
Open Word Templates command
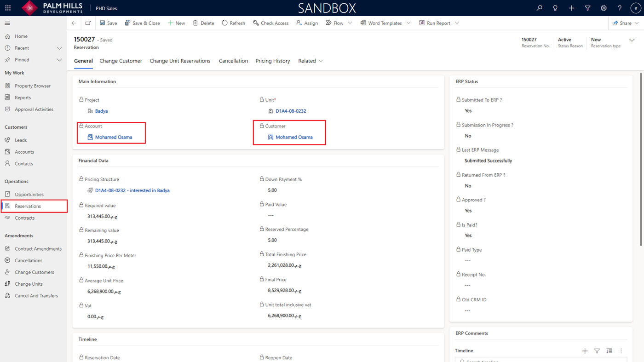coord(381,23)
